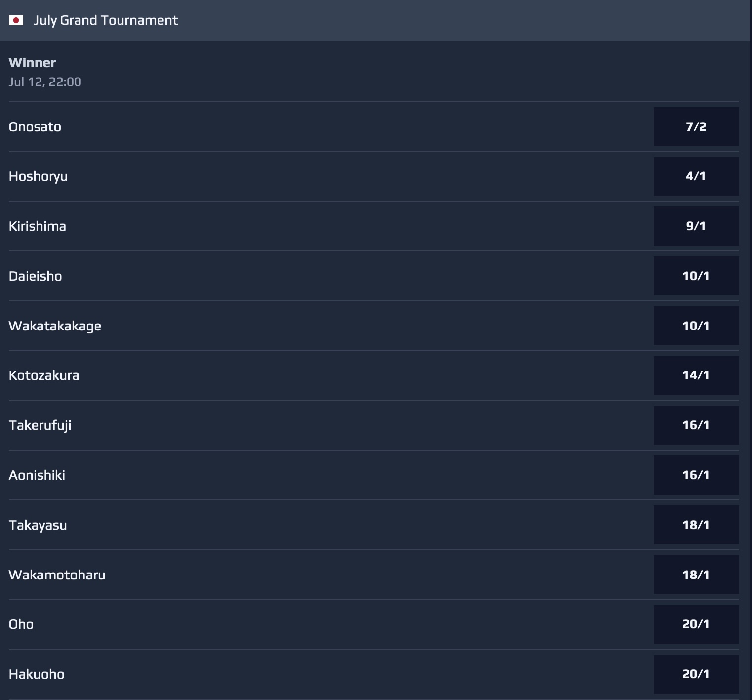This screenshot has height=700, width=752.
Task: Click the Takerufuji wrestler name
Action: pyautogui.click(x=40, y=426)
